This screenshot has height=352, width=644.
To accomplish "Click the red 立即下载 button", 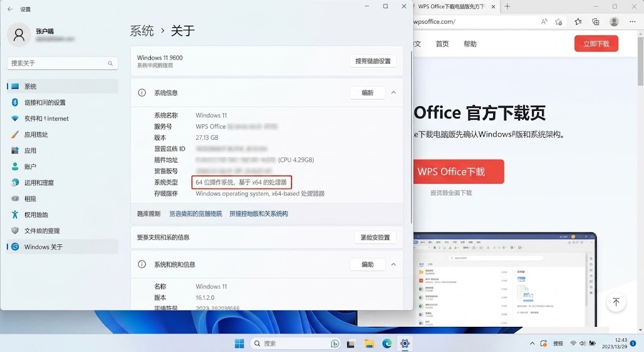I will (596, 43).
